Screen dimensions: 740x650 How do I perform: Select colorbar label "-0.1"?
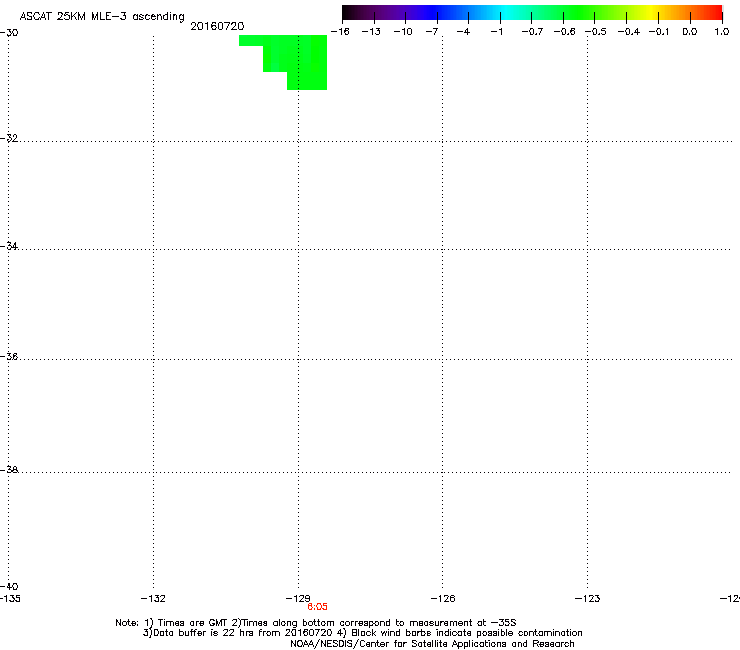click(659, 32)
